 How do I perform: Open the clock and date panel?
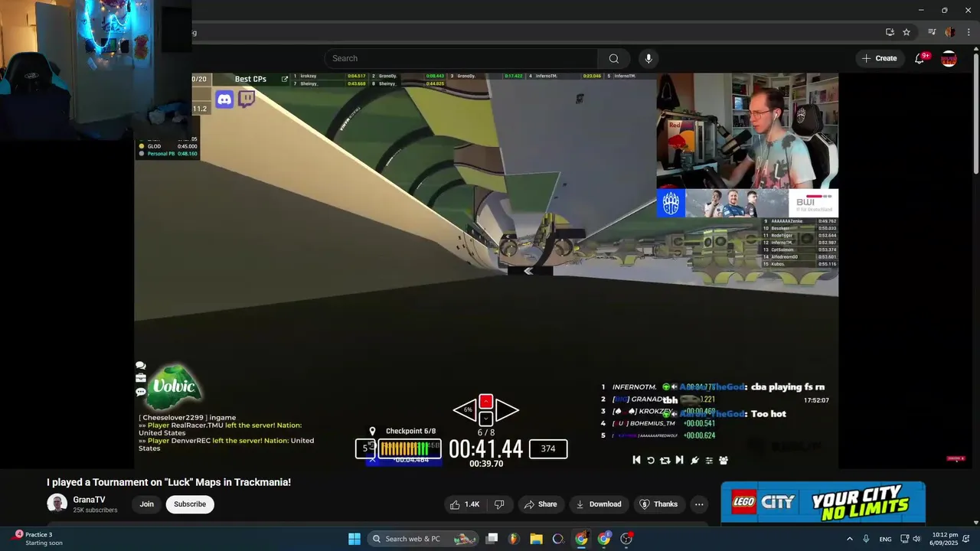coord(945,539)
